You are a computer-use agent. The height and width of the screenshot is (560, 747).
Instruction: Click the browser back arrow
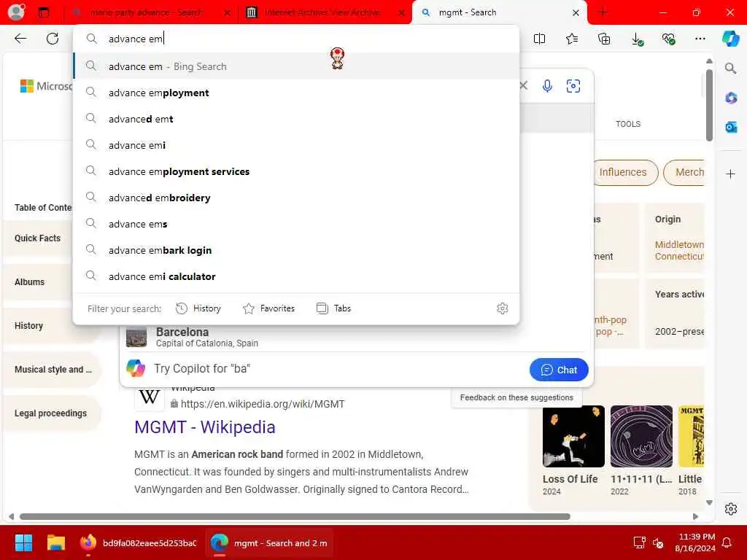(x=20, y=39)
